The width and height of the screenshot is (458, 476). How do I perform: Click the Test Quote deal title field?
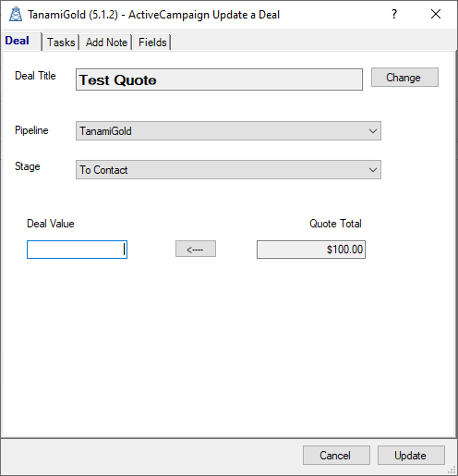[x=219, y=79]
